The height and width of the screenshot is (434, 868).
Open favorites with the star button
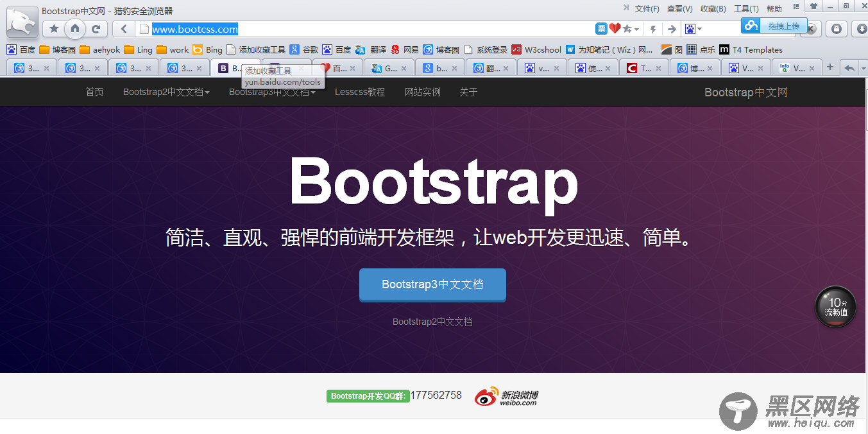click(x=54, y=29)
